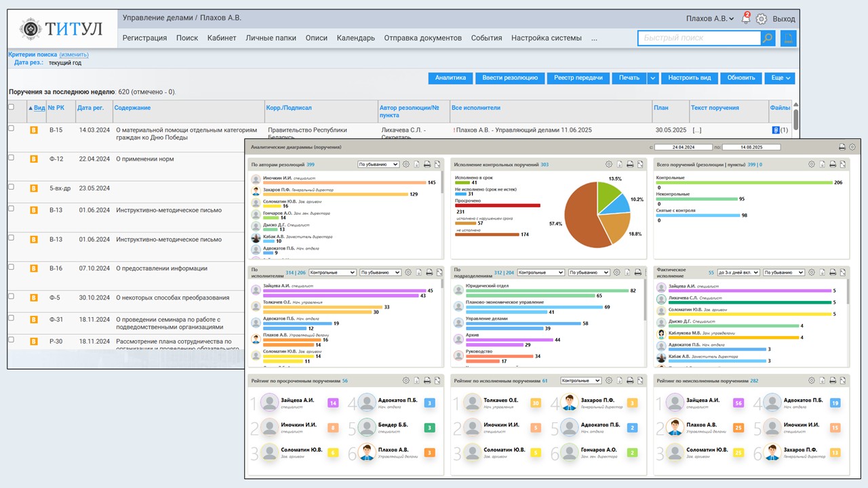Screen dimensions: 868x488
Task: Toggle the select-all checkbox in table header
Action: coord(11,107)
